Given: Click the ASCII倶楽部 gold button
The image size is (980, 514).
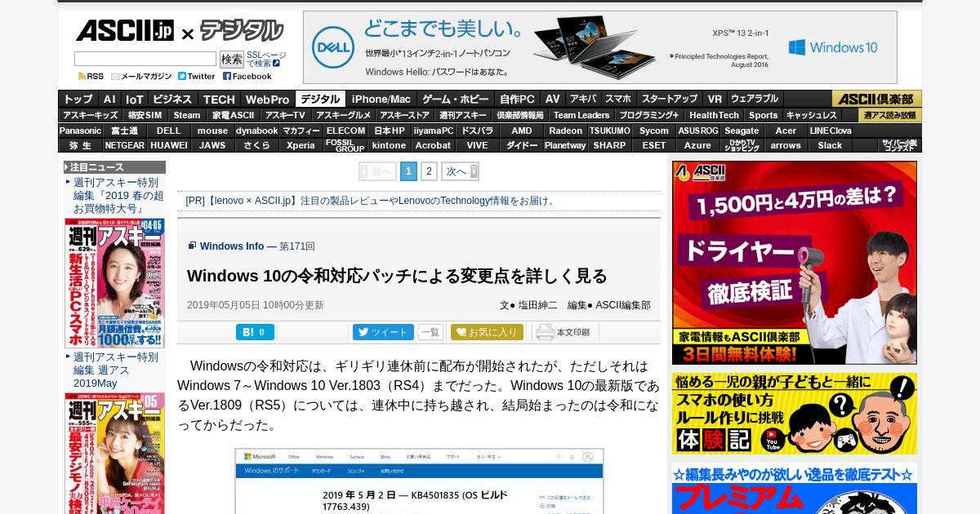Looking at the screenshot, I should [x=877, y=99].
